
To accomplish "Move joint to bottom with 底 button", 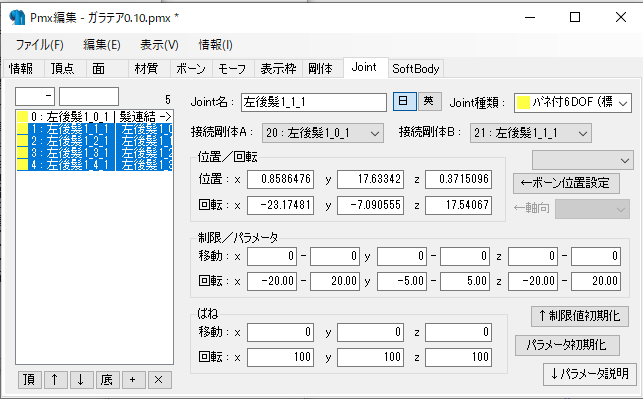I will (107, 380).
